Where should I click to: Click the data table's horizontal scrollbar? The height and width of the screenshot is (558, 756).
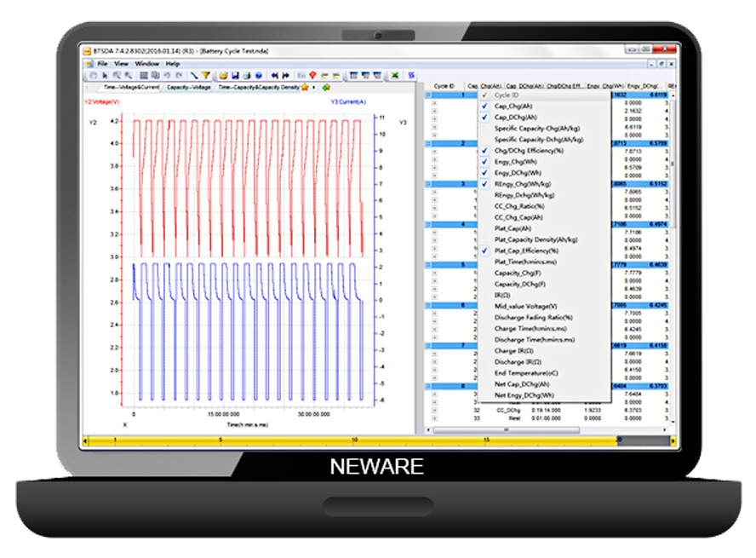coord(545,431)
